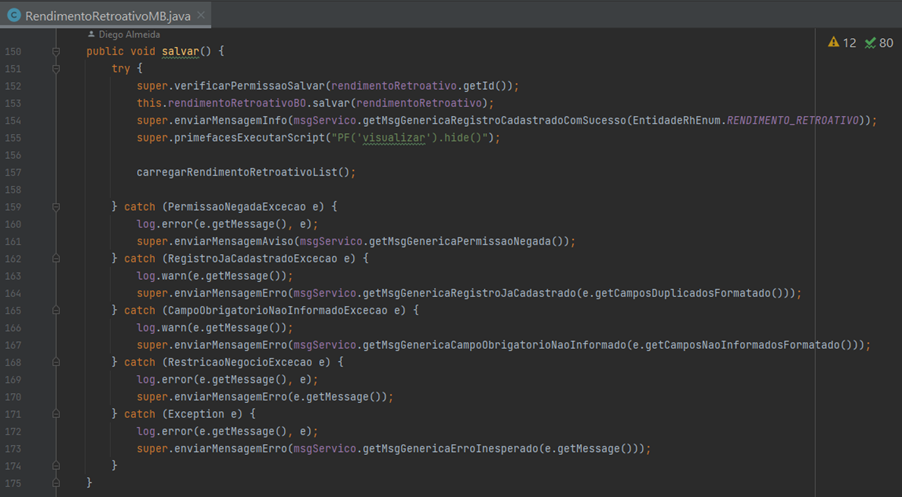The image size is (902, 497).
Task: Click rendimentoRetroativoBO on line 153
Action: 237,103
